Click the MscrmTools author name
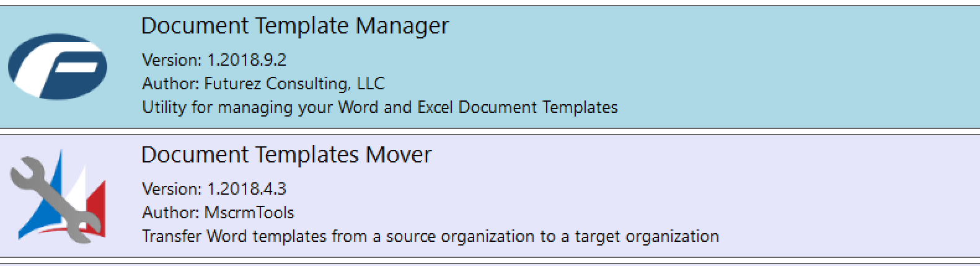Screen dimensions: 980x266 249,213
